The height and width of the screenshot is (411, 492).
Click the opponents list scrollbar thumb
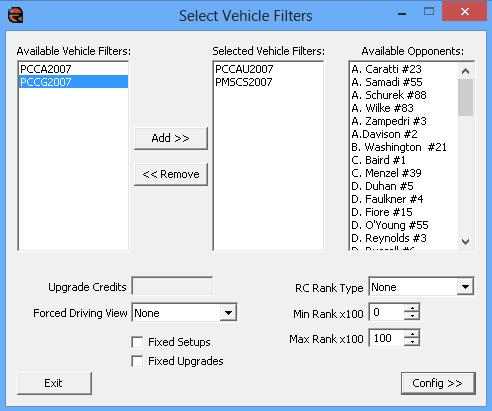click(x=465, y=97)
